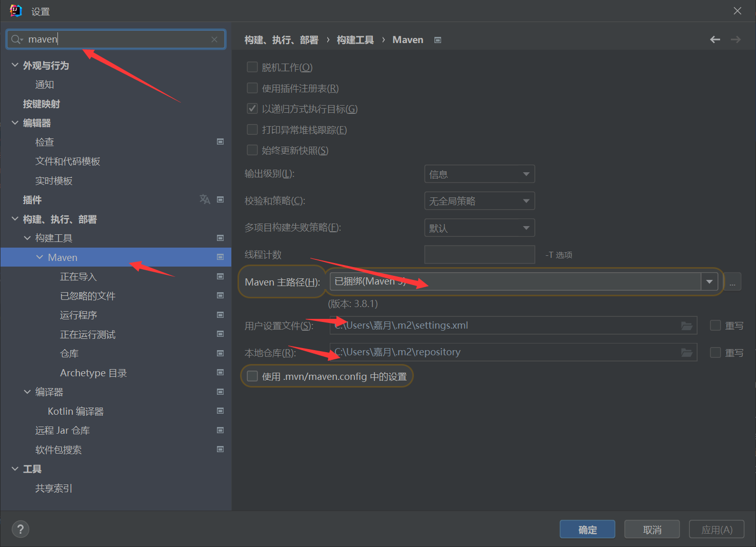The height and width of the screenshot is (547, 756).
Task: Enable 使用 .mvn/maven.config 中的设置 checkbox
Action: (252, 376)
